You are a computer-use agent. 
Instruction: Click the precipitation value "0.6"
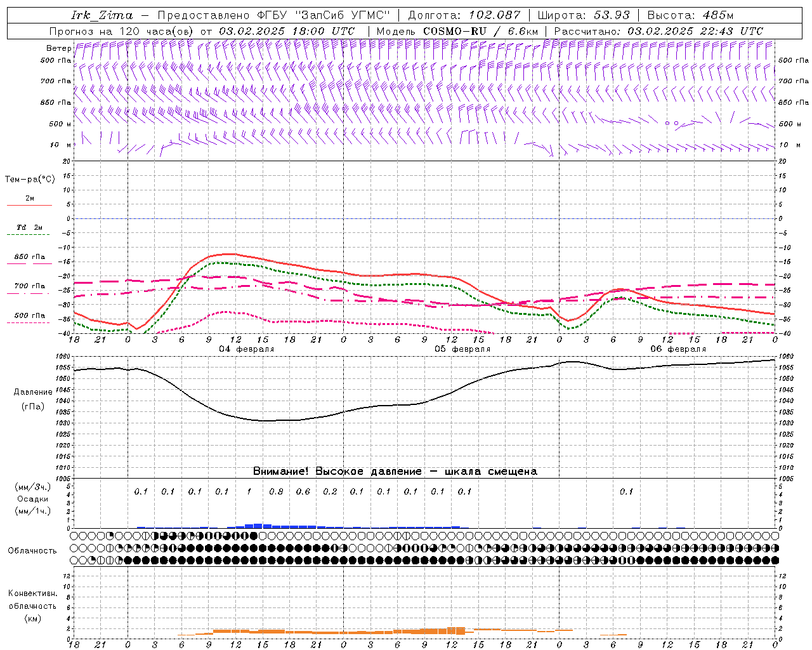[x=303, y=491]
